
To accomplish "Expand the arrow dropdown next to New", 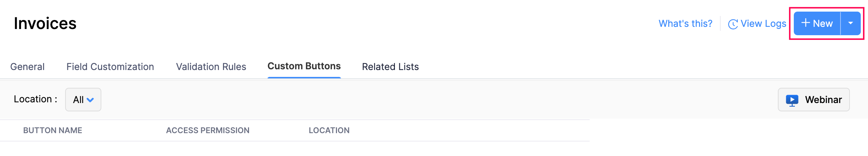I will coord(851,23).
